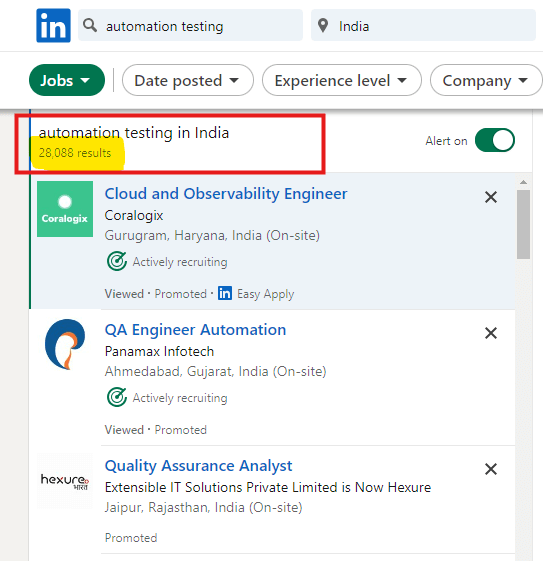Click the Coralogix company name
The image size is (543, 561).
pyautogui.click(x=134, y=216)
